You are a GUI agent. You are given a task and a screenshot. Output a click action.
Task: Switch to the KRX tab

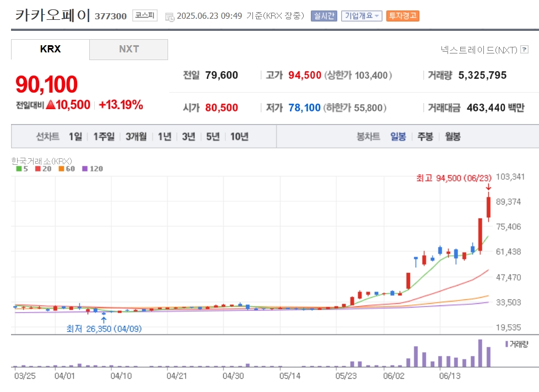pyautogui.click(x=50, y=49)
